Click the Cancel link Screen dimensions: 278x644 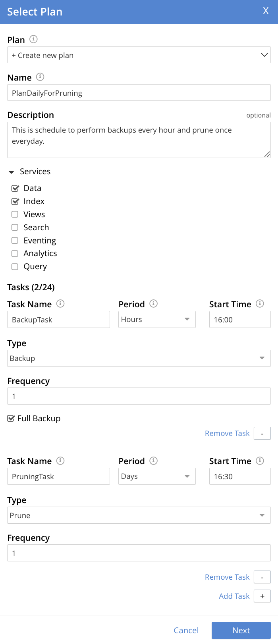(x=186, y=631)
